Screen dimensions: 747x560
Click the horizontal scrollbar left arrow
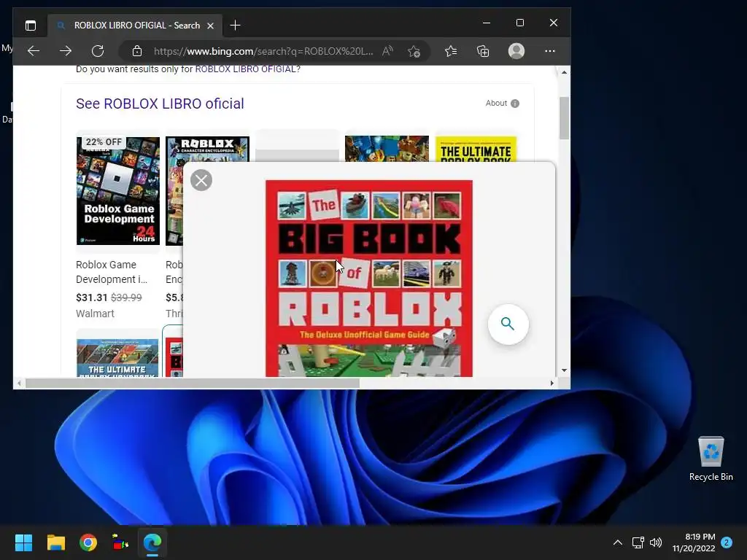[x=19, y=383]
